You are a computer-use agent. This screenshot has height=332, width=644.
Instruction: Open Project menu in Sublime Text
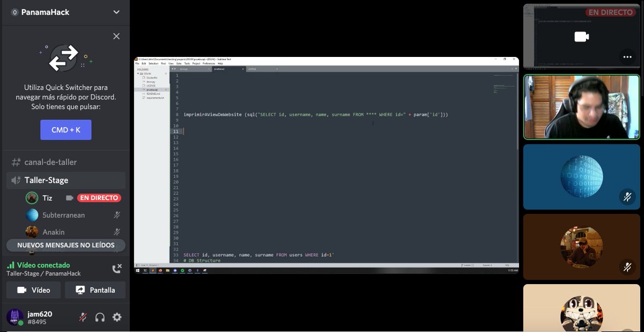tap(196, 63)
